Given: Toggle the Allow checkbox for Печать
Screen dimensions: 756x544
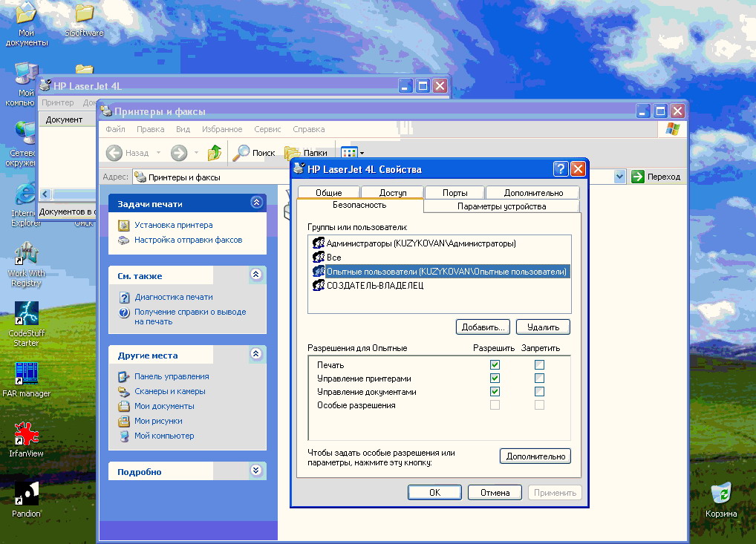Looking at the screenshot, I should click(495, 365).
